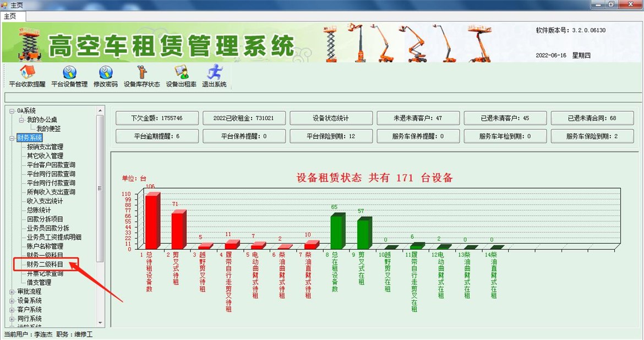Open 回款分拆项目 tree item

point(45,220)
